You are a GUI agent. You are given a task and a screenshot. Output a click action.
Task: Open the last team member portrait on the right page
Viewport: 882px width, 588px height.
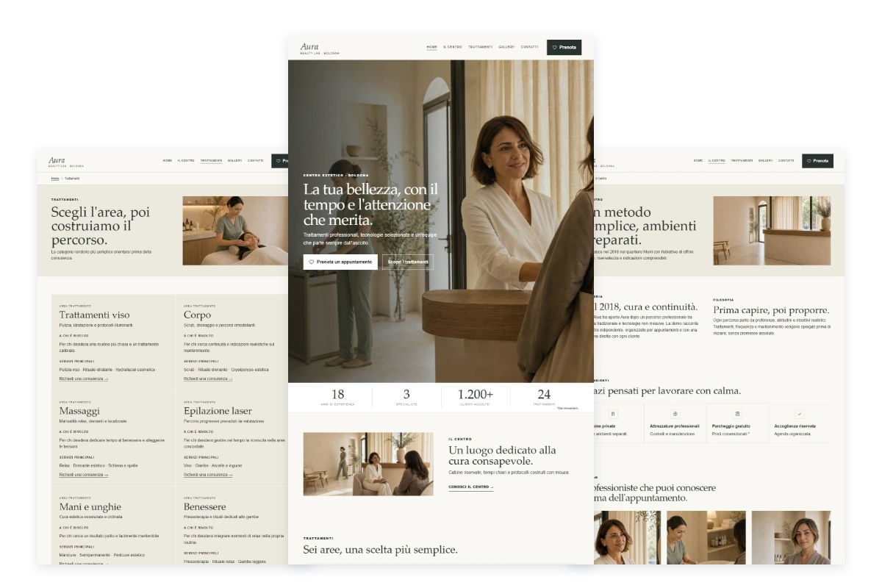pyautogui.click(x=792, y=537)
